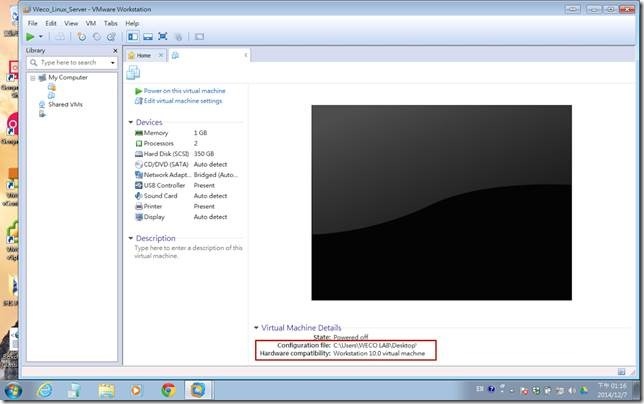Image resolution: width=644 pixels, height=404 pixels.
Task: Open the VM menu
Action: point(91,23)
